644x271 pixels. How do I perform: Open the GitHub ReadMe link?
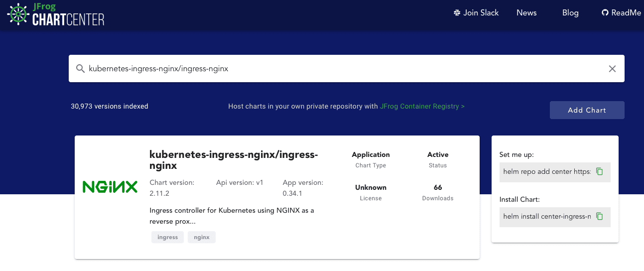tap(621, 13)
